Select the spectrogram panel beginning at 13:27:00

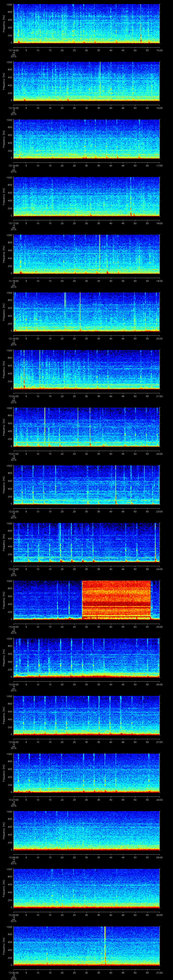(87, 773)
